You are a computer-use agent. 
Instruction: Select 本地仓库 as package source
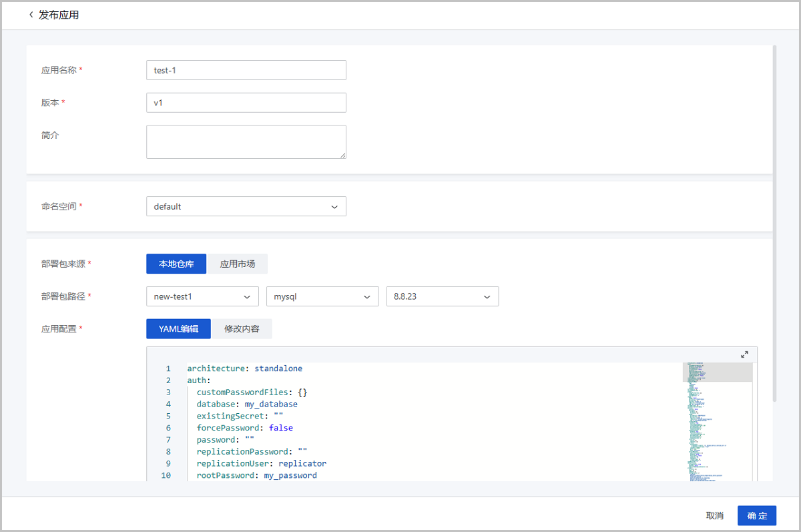point(176,264)
